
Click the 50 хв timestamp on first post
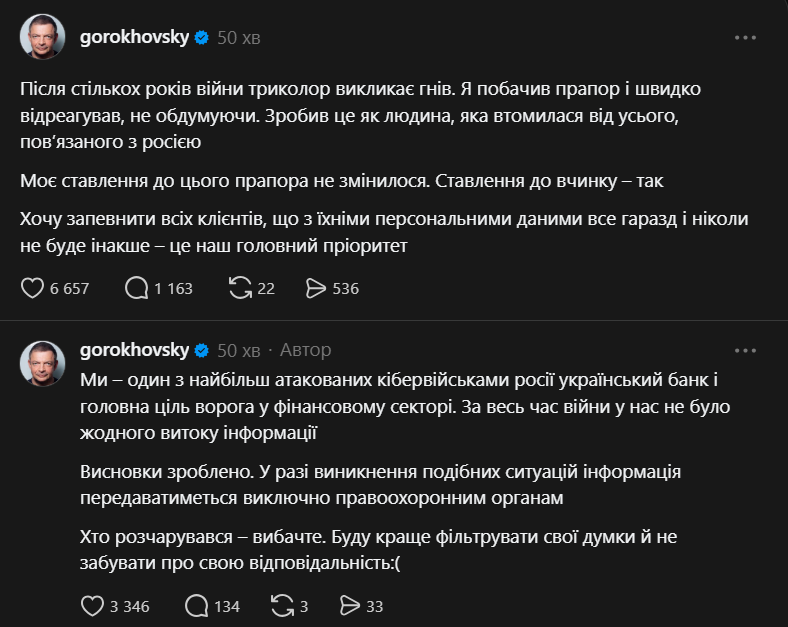pos(238,38)
